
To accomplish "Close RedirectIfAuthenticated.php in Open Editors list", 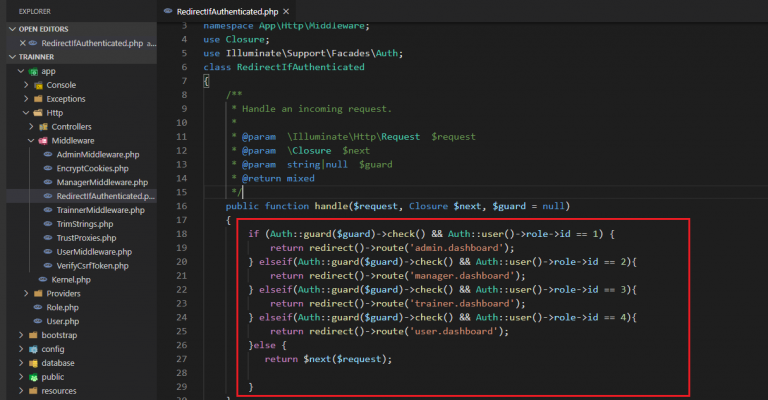I will (x=23, y=43).
